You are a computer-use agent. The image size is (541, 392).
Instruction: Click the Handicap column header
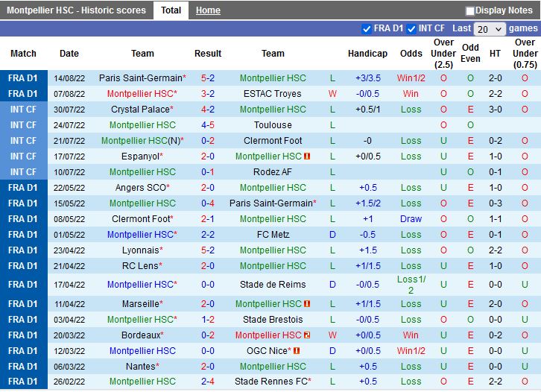pyautogui.click(x=367, y=54)
